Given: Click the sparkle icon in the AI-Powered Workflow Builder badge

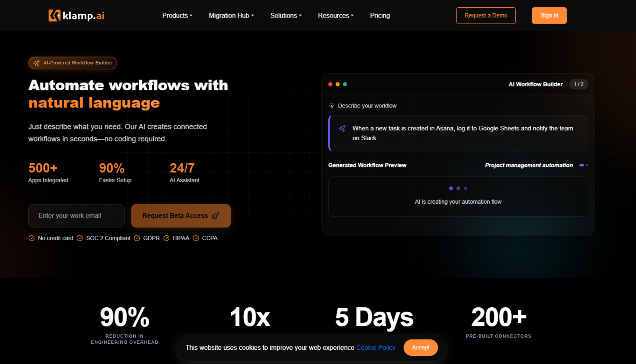Looking at the screenshot, I should 37,63.
